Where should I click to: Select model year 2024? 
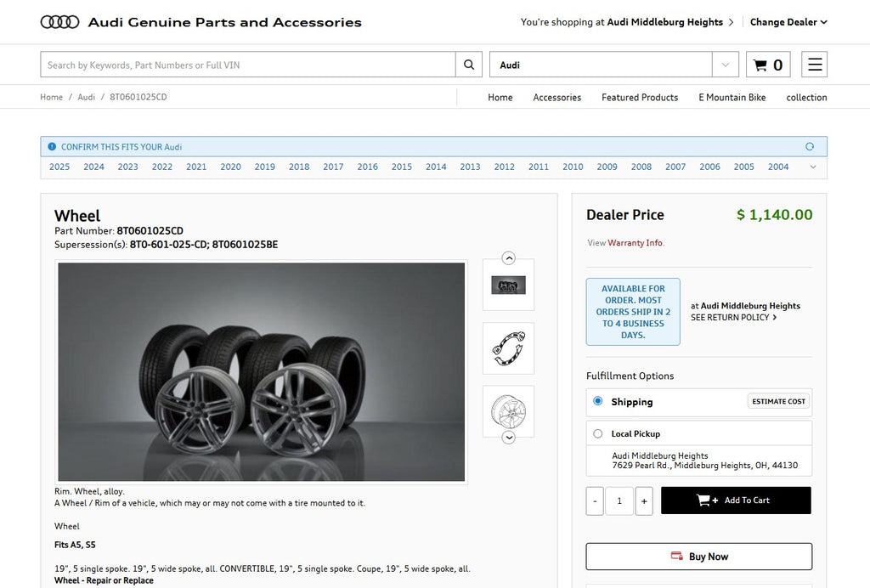(x=93, y=167)
